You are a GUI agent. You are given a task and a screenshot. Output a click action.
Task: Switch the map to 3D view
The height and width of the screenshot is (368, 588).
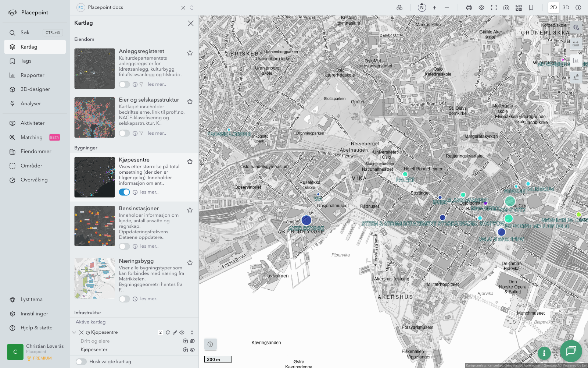[x=566, y=7]
